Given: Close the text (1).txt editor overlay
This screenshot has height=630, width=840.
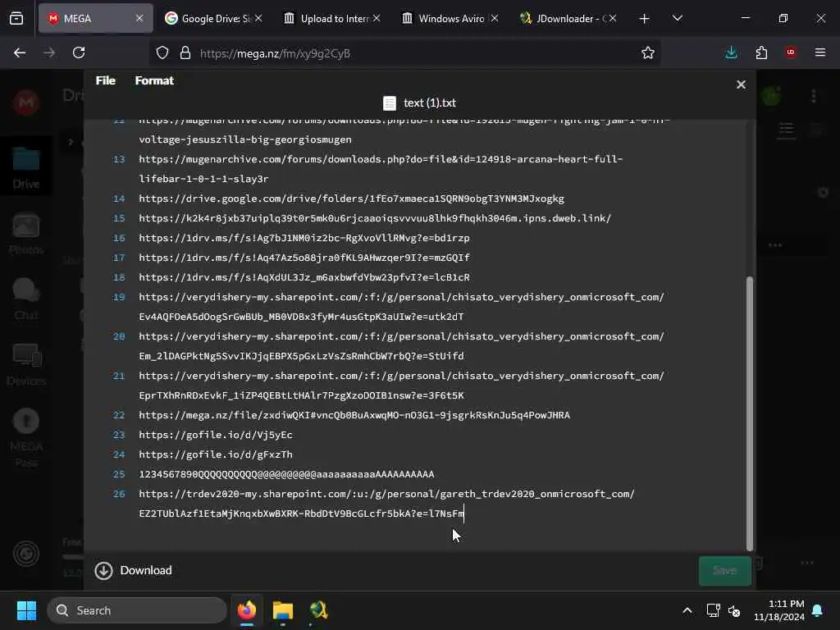Looking at the screenshot, I should [741, 84].
